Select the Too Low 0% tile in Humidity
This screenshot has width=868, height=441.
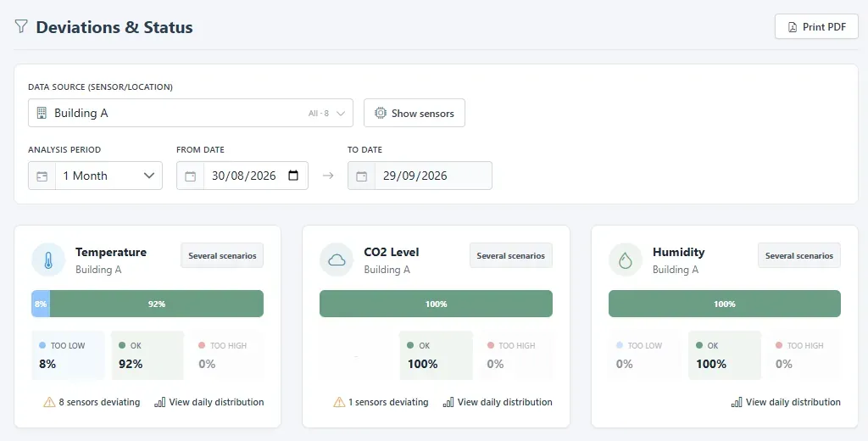(645, 355)
